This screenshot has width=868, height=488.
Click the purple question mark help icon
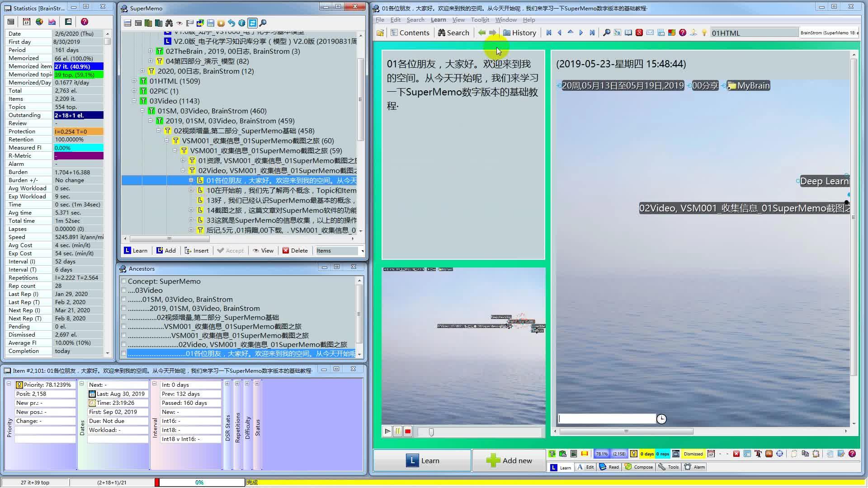click(x=683, y=33)
